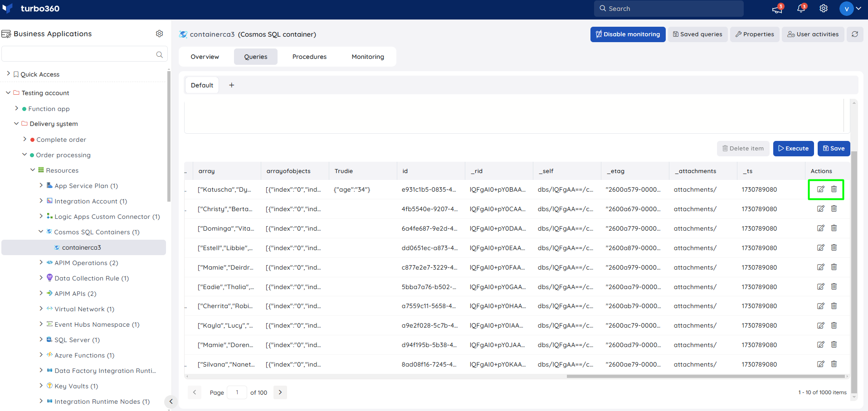Viewport: 868px width, 411px height.
Task: Switch to the Procedures tab
Action: point(310,57)
